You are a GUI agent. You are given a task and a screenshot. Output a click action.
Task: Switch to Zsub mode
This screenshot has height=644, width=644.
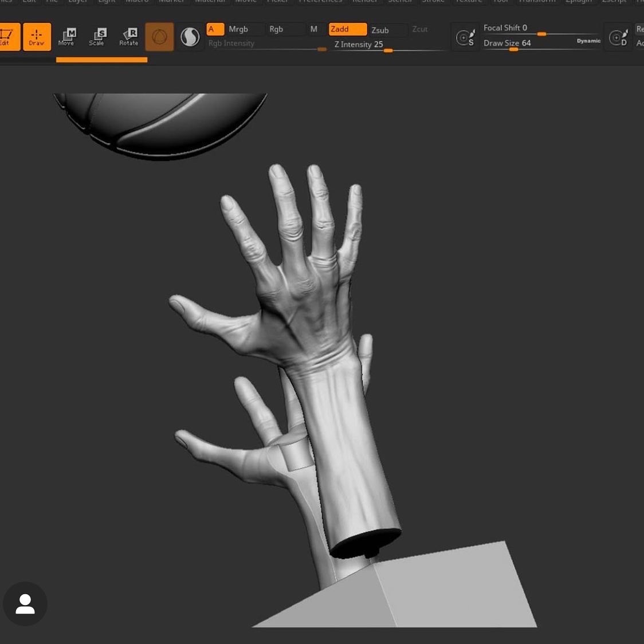[380, 30]
